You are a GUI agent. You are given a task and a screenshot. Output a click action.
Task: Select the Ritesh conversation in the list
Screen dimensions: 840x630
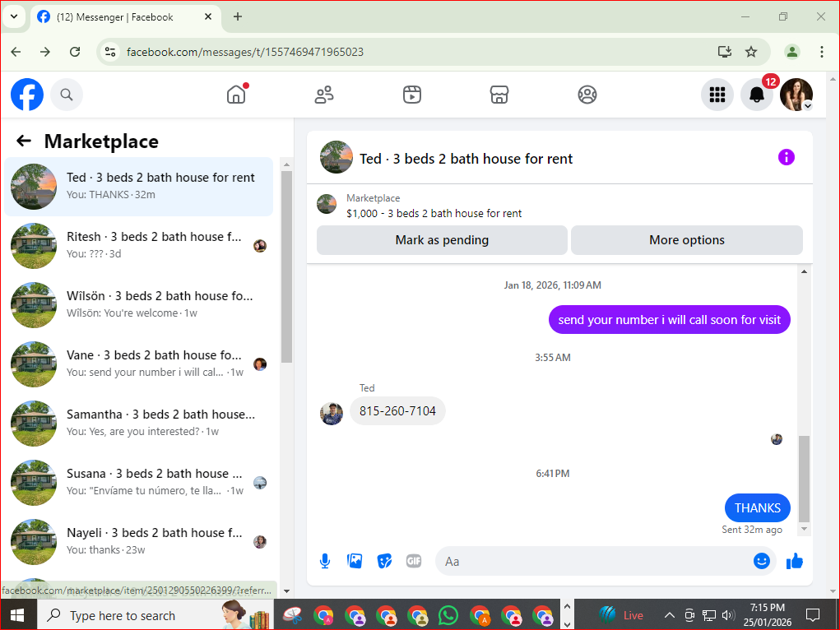click(139, 246)
